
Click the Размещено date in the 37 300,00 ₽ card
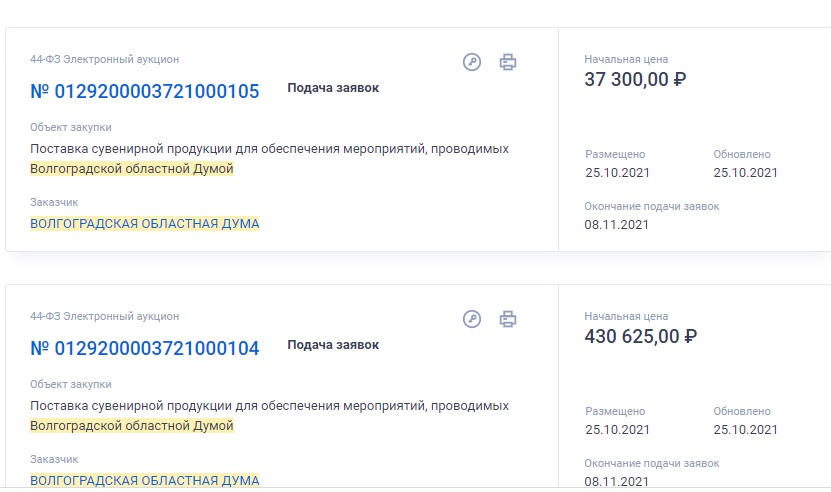(617, 173)
